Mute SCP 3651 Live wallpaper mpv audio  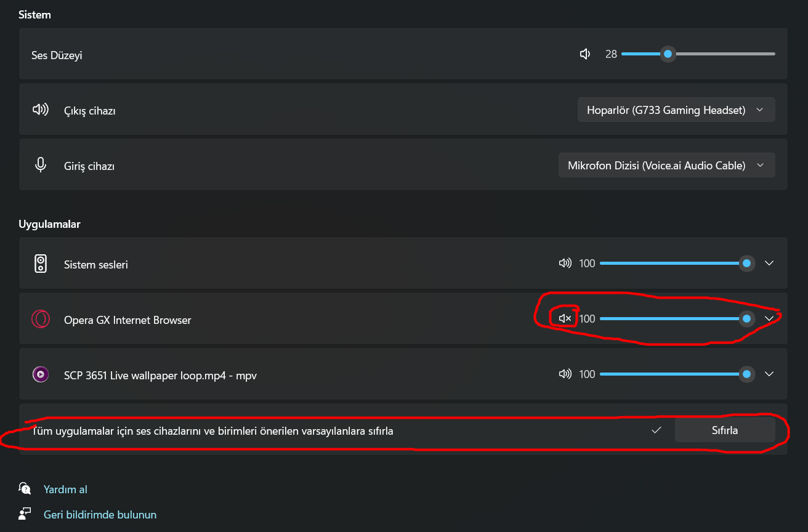pyautogui.click(x=565, y=374)
